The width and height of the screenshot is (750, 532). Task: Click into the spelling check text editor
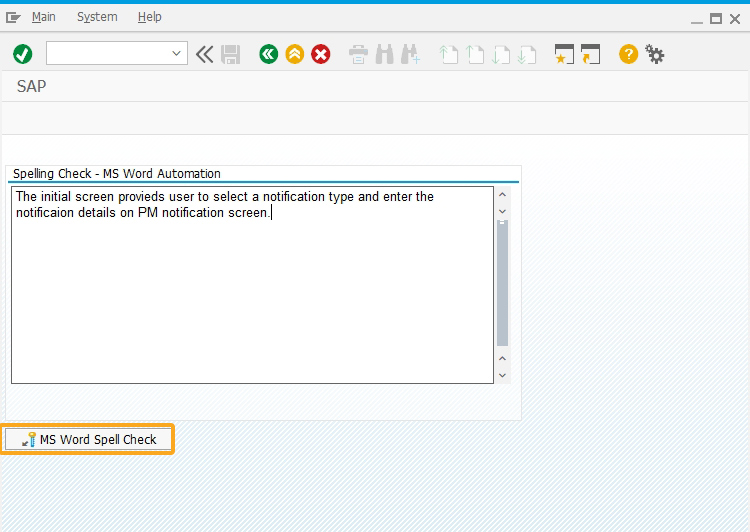coord(252,285)
